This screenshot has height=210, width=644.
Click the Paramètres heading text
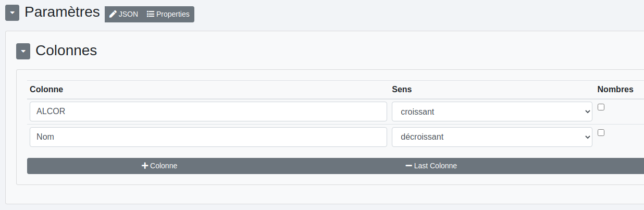coord(62,12)
